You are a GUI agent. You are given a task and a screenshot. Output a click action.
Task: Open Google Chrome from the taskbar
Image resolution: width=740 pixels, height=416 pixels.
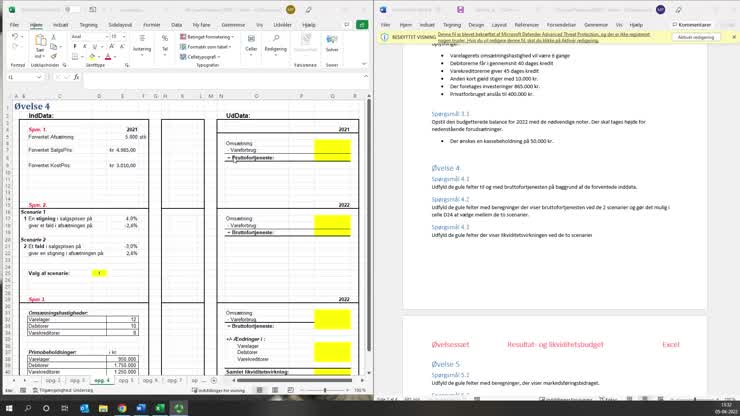(122, 408)
